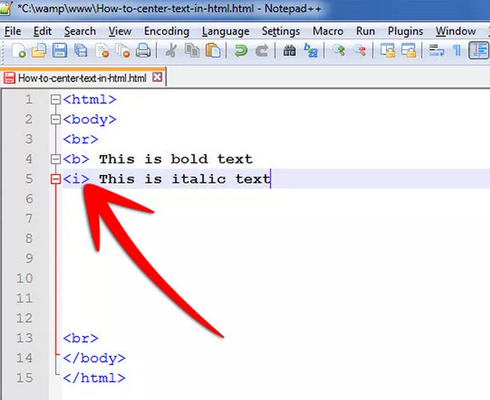Click the Save All icon

point(80,51)
